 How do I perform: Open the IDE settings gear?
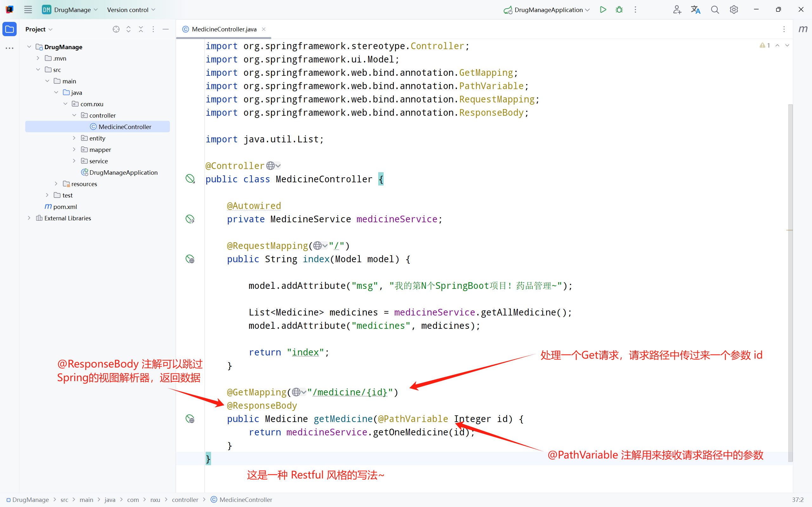[734, 10]
